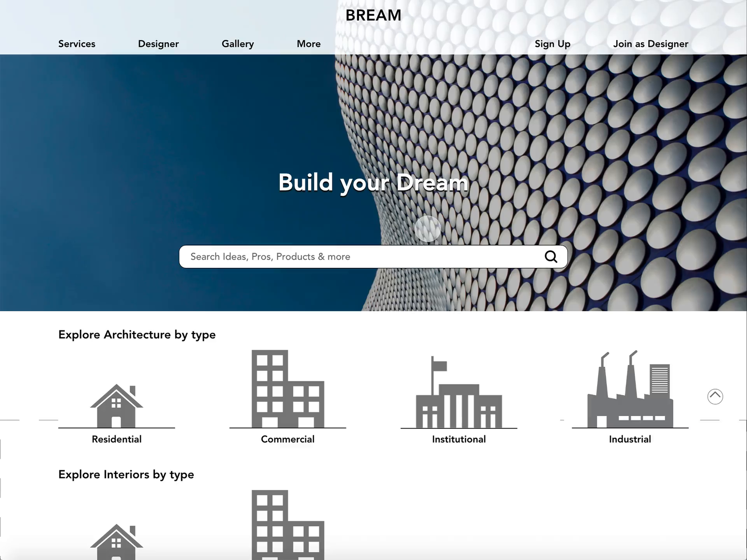Click the search magnifier icon

[551, 256]
